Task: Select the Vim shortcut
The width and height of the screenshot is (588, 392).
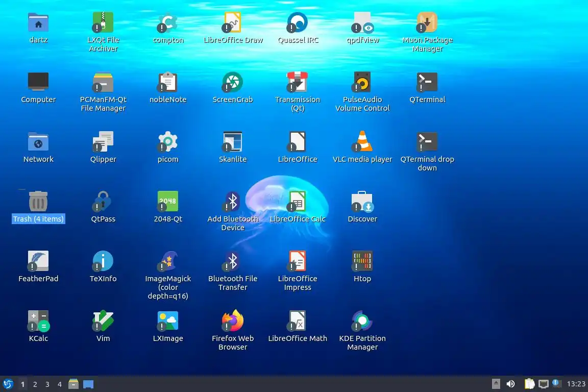Action: [x=103, y=321]
